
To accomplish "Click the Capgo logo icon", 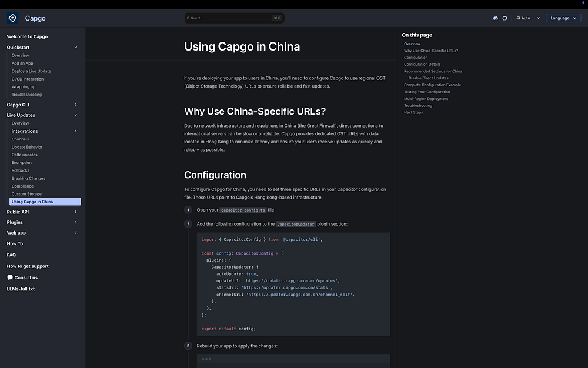I will pos(12,18).
